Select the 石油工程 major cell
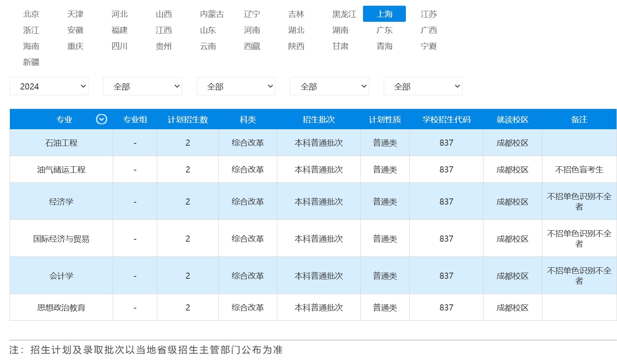617x364 pixels. pyautogui.click(x=61, y=143)
